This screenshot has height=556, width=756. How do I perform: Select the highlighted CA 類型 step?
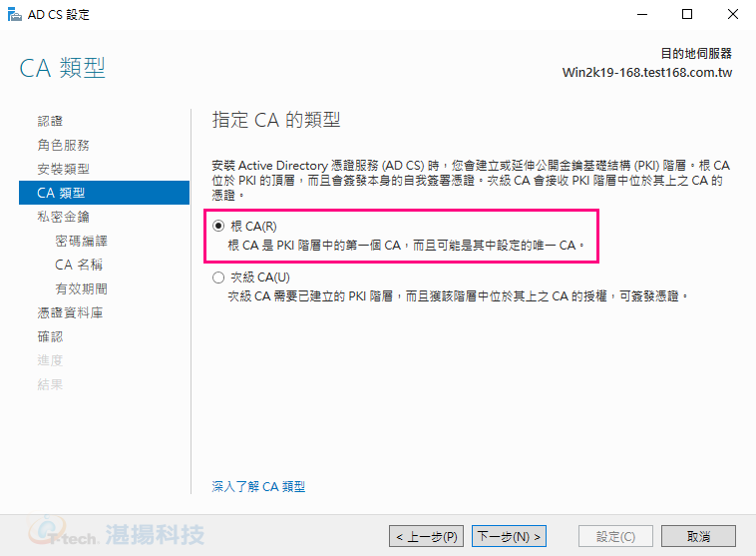(x=104, y=193)
